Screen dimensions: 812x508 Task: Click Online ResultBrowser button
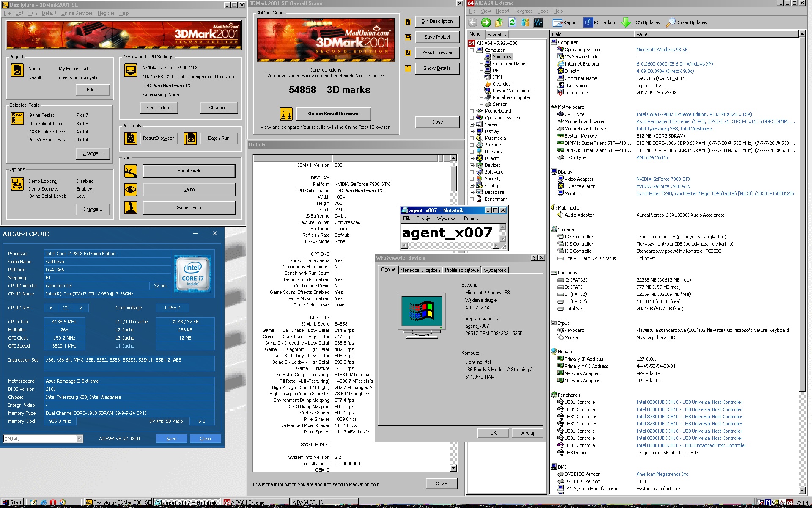tap(333, 114)
